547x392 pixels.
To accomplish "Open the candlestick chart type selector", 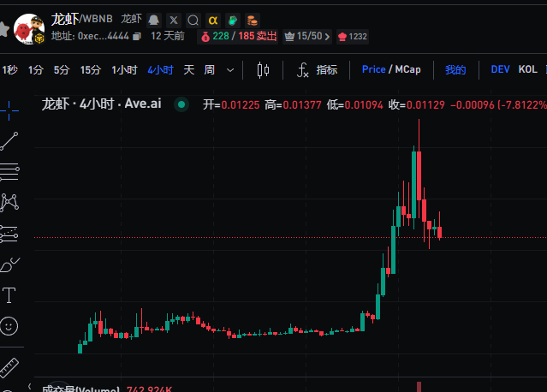I will tap(263, 70).
